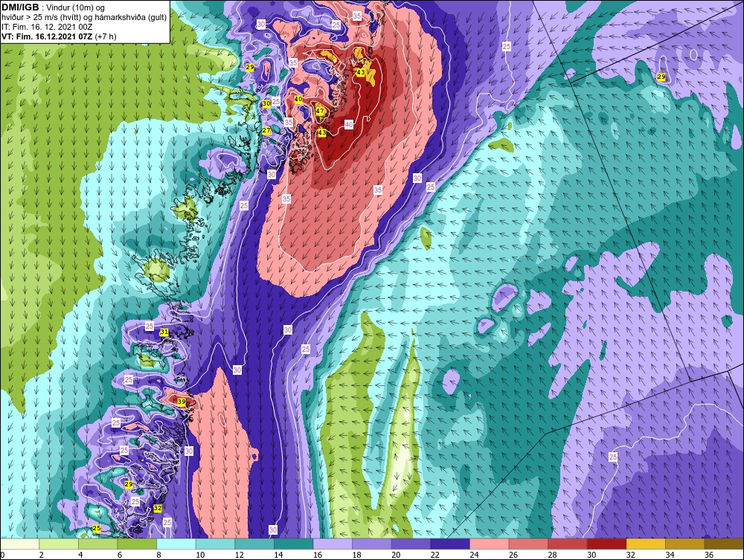744x560 pixels.
Task: Click legend scale number 24
Action: (x=474, y=555)
